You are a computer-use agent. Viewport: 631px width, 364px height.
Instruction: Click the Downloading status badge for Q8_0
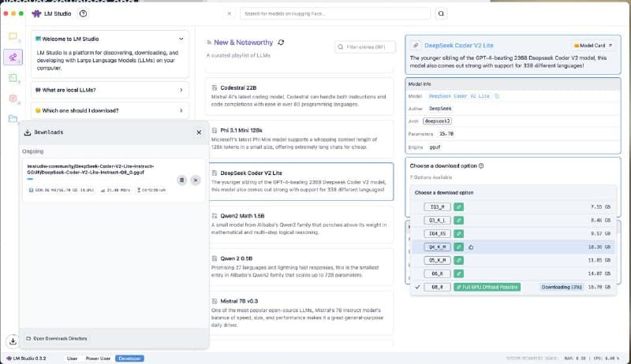(x=562, y=288)
